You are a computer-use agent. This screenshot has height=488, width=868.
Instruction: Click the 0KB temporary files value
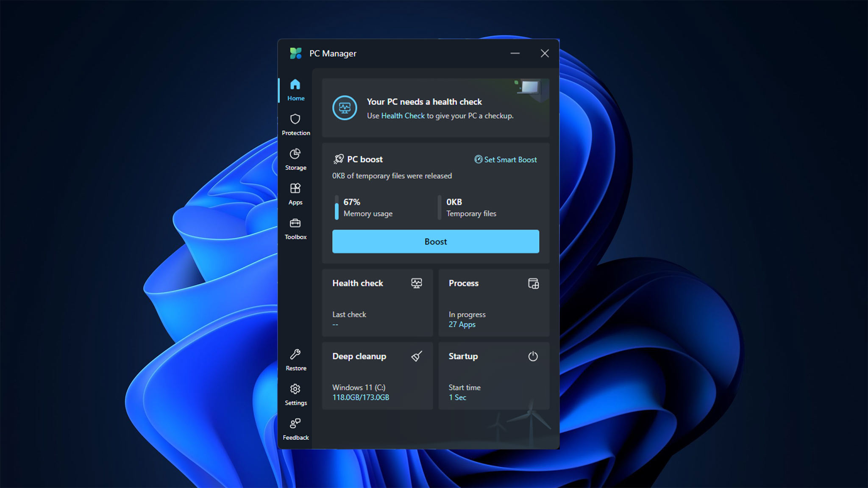454,202
